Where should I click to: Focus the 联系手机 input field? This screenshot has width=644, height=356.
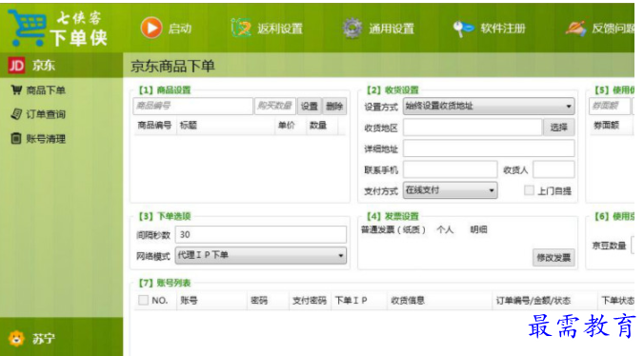click(x=451, y=169)
